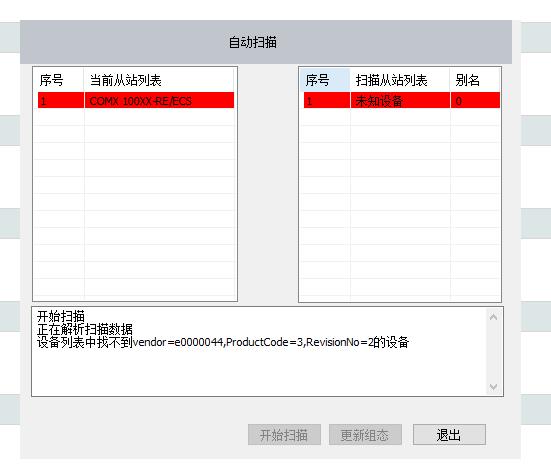Click the vendor=e0000044 log message line
The height and width of the screenshot is (471, 551).
[x=223, y=342]
